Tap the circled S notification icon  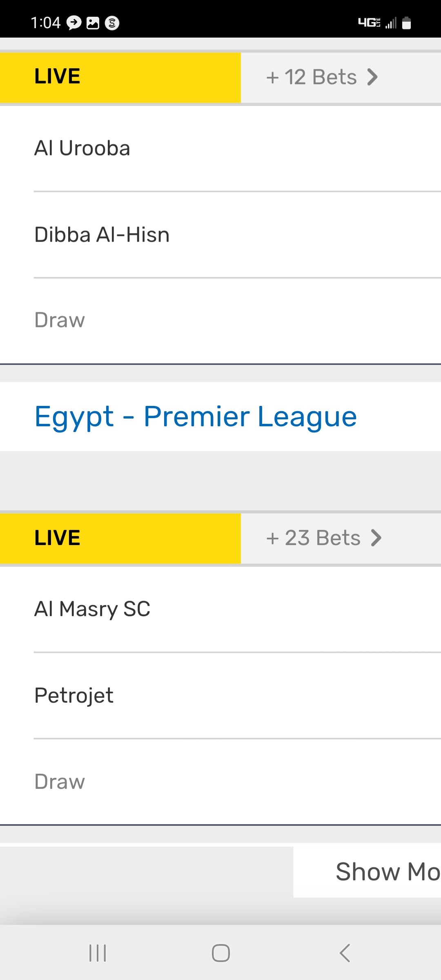click(x=112, y=23)
